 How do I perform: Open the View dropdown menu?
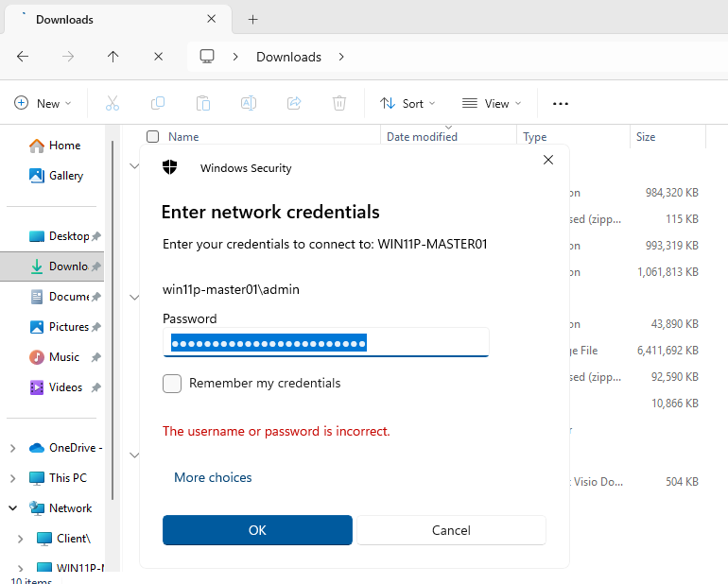click(491, 104)
